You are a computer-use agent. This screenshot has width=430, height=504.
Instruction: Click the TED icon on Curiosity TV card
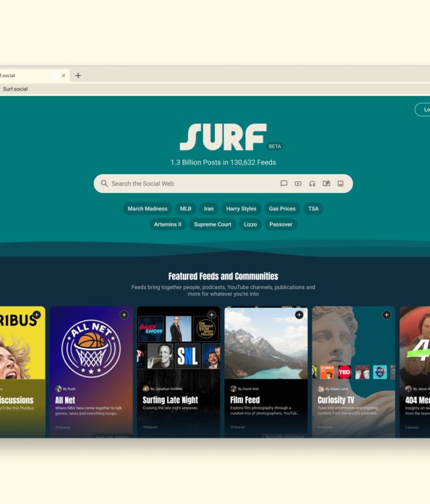click(x=345, y=372)
